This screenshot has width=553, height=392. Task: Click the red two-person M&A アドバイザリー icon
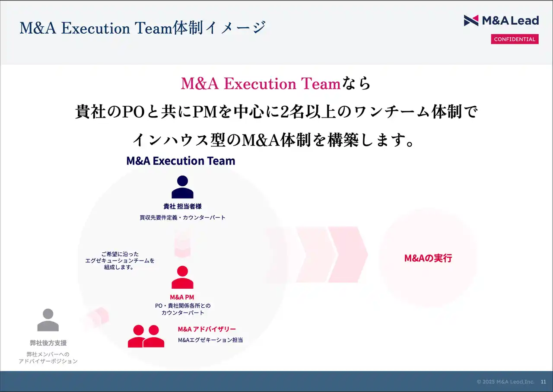pos(146,337)
